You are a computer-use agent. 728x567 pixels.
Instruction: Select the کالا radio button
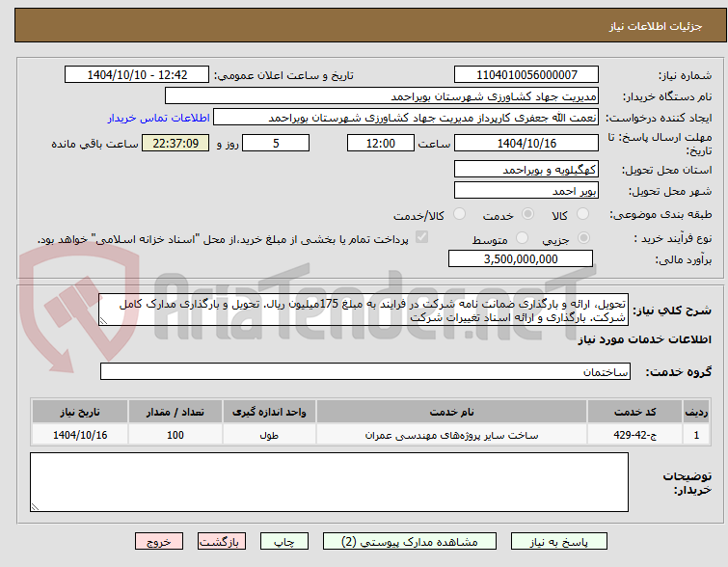tap(582, 214)
